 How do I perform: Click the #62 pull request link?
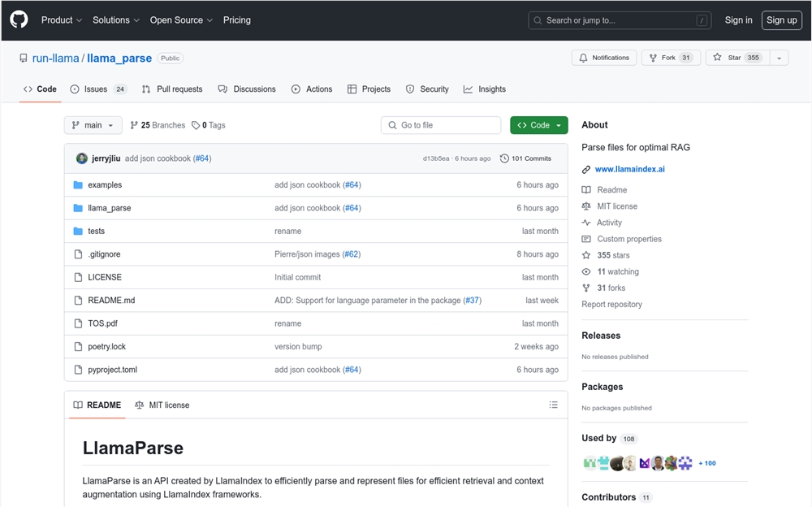(x=352, y=254)
